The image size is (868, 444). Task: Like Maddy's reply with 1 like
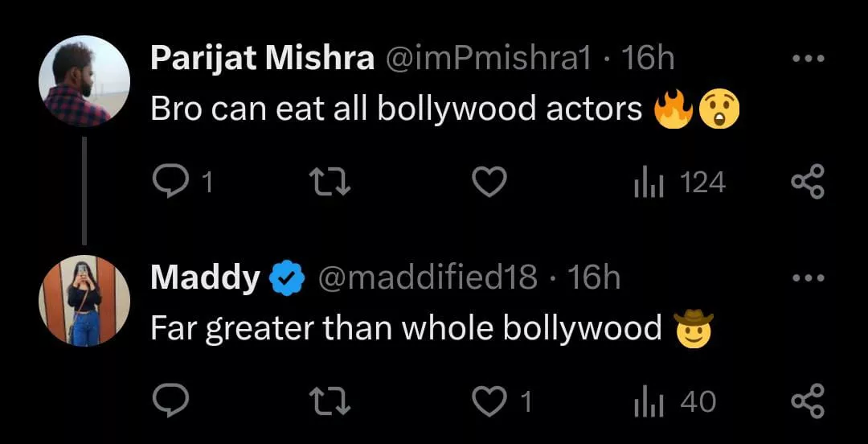(488, 401)
